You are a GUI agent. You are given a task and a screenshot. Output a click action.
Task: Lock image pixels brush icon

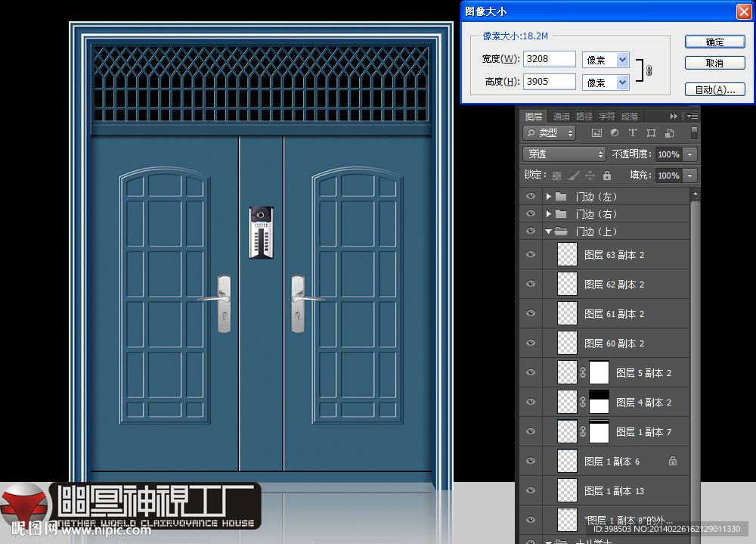(x=573, y=176)
